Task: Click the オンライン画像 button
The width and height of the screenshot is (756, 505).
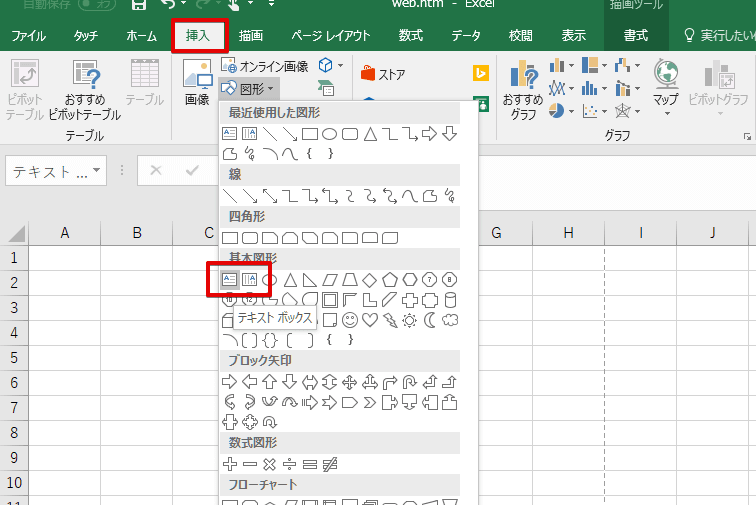Action: coord(265,66)
